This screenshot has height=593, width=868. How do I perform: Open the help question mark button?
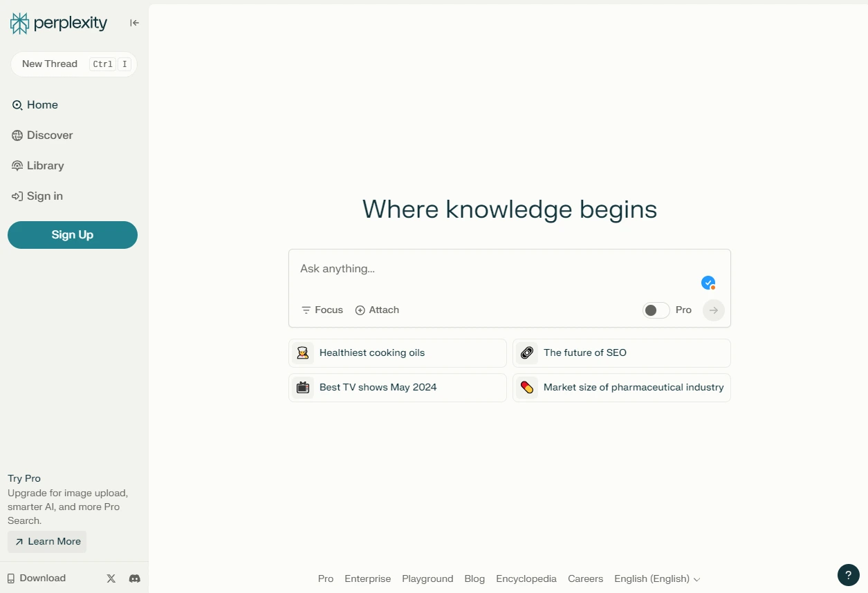coord(849,575)
